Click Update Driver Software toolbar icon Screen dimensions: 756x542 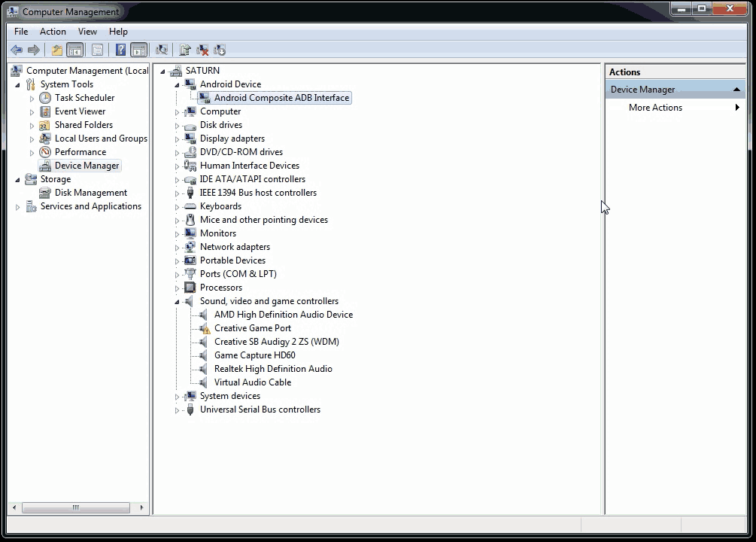[x=184, y=50]
